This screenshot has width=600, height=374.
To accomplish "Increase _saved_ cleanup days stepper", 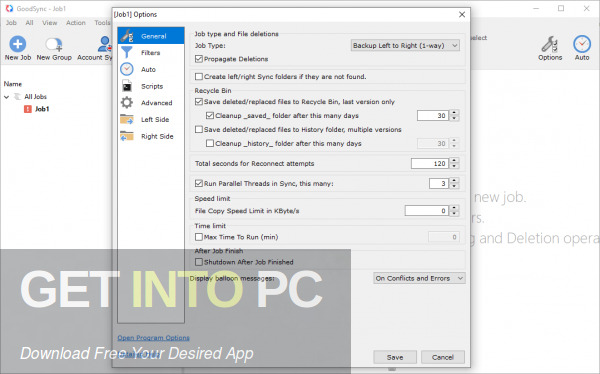I will tap(454, 113).
